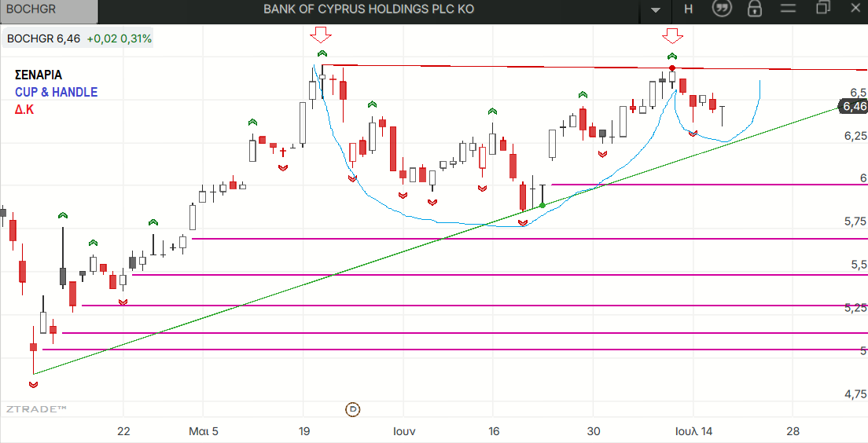Click the red dot on resistance line
The height and width of the screenshot is (443, 868).
672,68
